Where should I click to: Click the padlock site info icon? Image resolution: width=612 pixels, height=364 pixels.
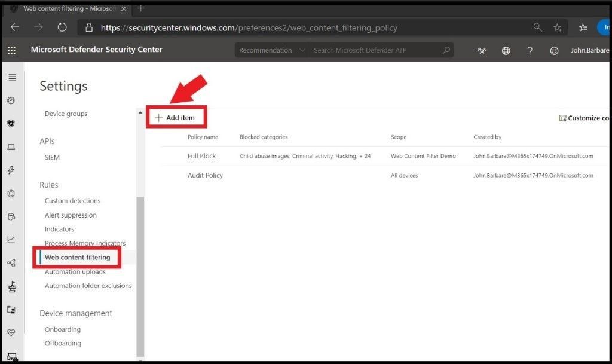coord(89,27)
